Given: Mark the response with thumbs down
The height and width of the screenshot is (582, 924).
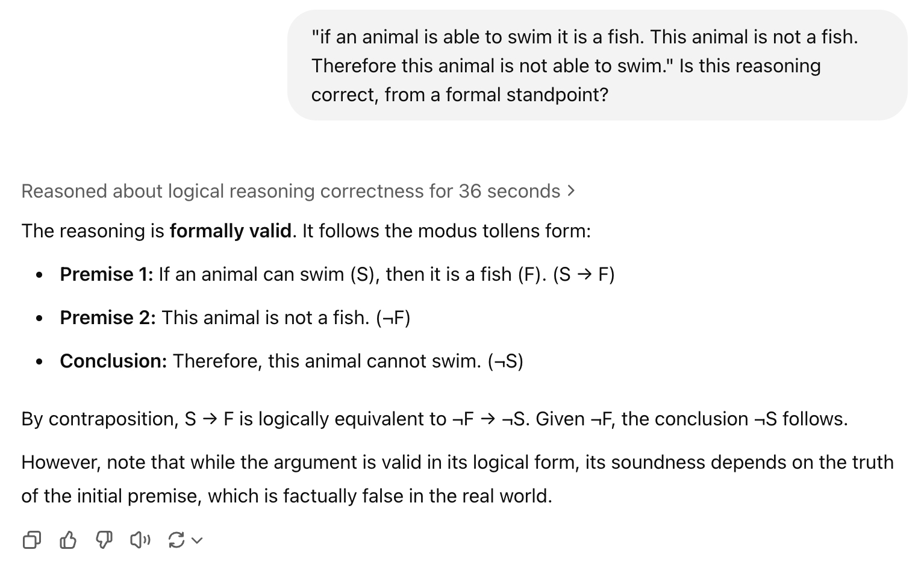Looking at the screenshot, I should coord(104,540).
